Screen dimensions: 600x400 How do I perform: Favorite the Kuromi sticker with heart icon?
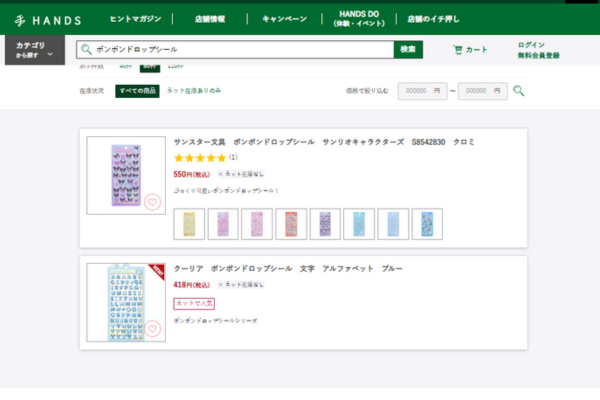pos(152,201)
